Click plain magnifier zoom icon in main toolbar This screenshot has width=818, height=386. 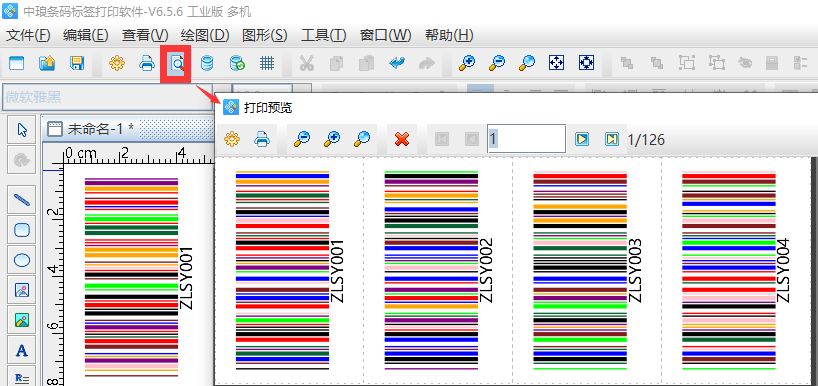pyautogui.click(x=527, y=64)
